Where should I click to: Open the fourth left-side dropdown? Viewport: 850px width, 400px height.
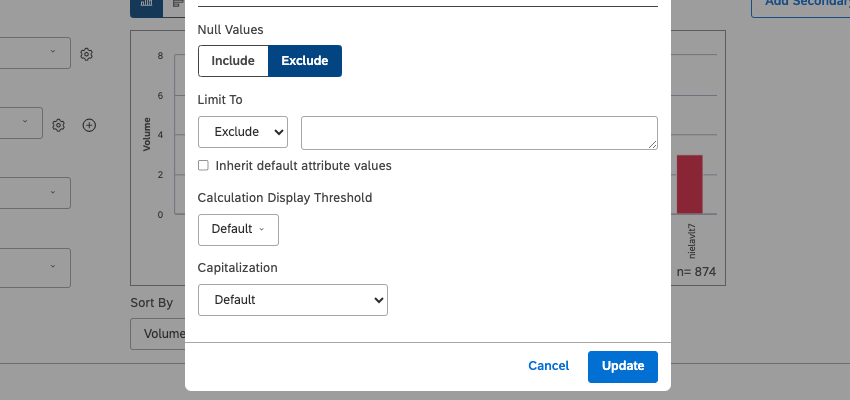35,267
